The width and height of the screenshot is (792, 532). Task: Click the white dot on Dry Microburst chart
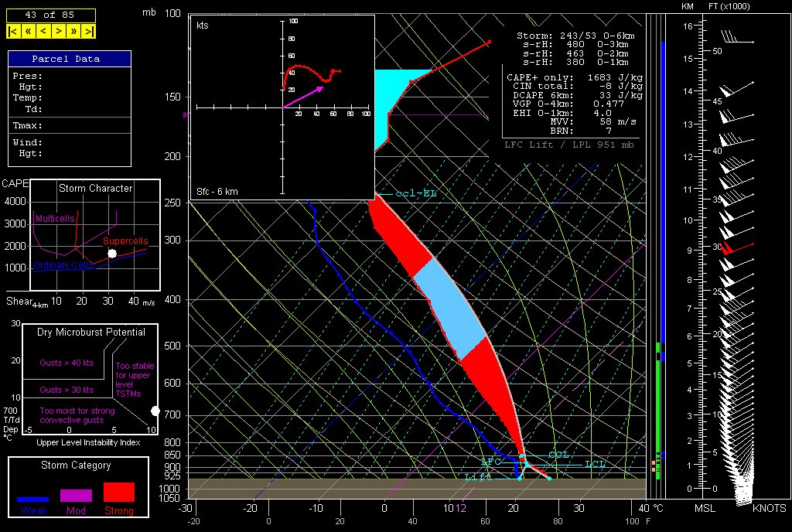point(155,411)
